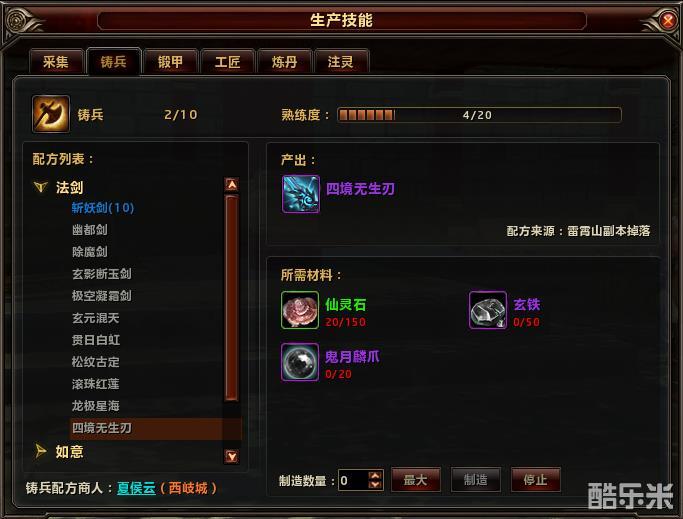Close the 生产技能 window
Viewport: 683px width, 519px height.
[668, 20]
